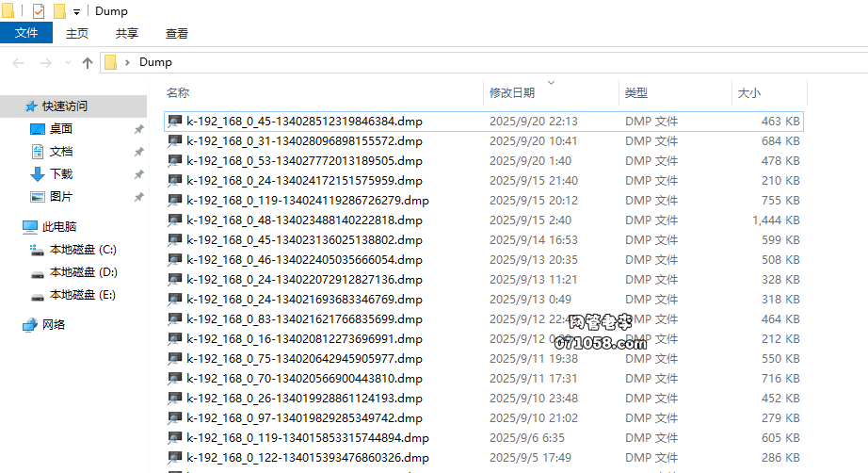
Task: Click the Up directory arrow icon
Action: coord(88,63)
